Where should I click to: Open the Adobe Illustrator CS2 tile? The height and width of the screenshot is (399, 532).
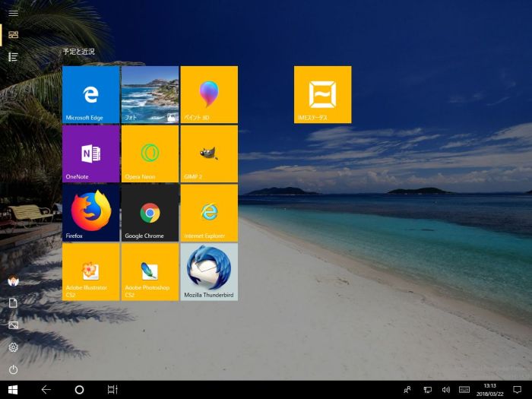click(x=90, y=272)
